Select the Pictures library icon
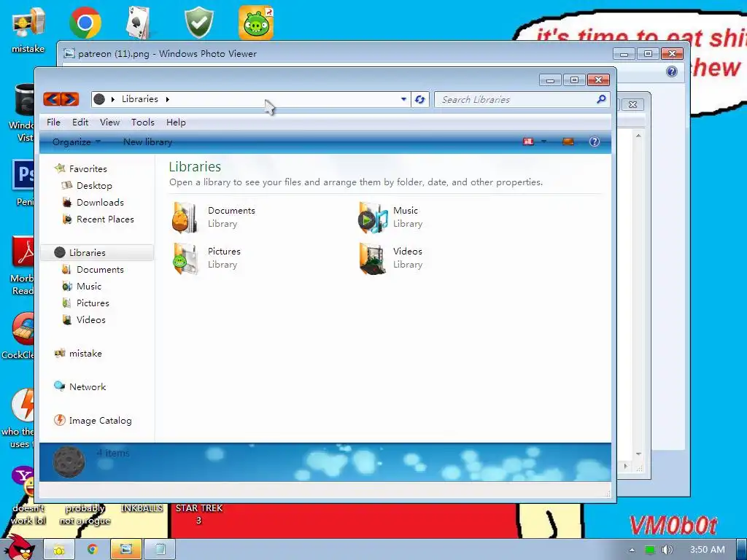This screenshot has width=747, height=560. tap(185, 259)
